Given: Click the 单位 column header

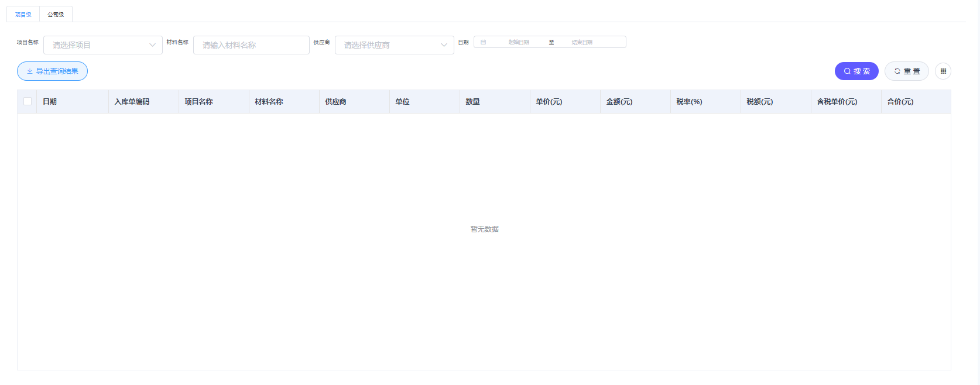Looking at the screenshot, I should (425, 102).
